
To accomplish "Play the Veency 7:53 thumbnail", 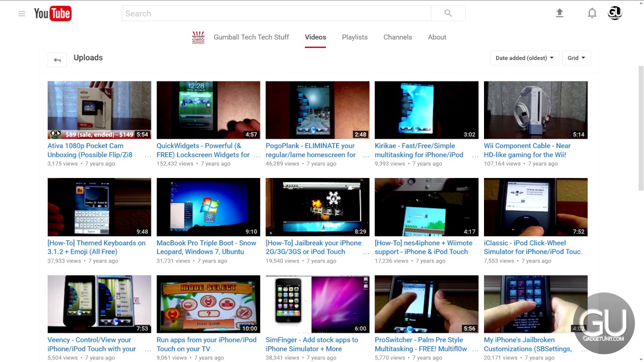I will click(x=99, y=304).
